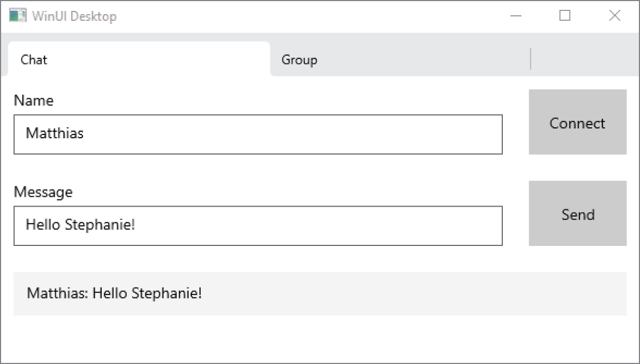Select the Chat tab
This screenshot has width=640, height=364.
click(x=33, y=60)
